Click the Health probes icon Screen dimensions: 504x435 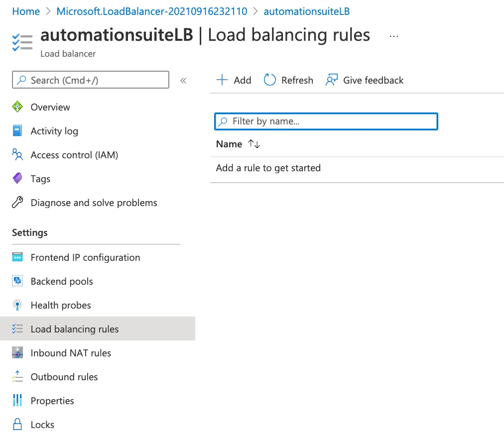17,305
